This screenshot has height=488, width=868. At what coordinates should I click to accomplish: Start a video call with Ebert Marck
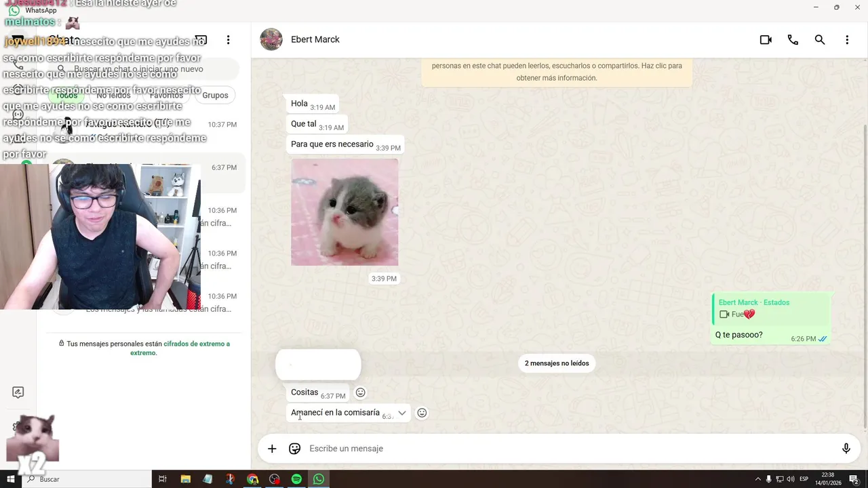[x=766, y=40]
